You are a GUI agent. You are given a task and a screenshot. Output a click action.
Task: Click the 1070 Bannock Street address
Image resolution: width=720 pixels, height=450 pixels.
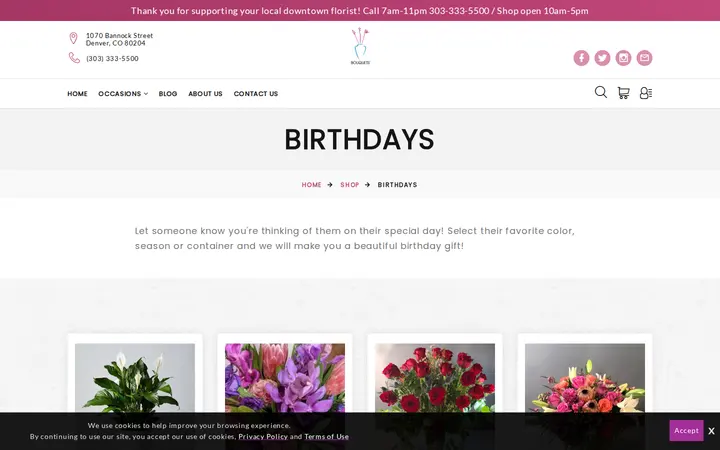pyautogui.click(x=119, y=39)
